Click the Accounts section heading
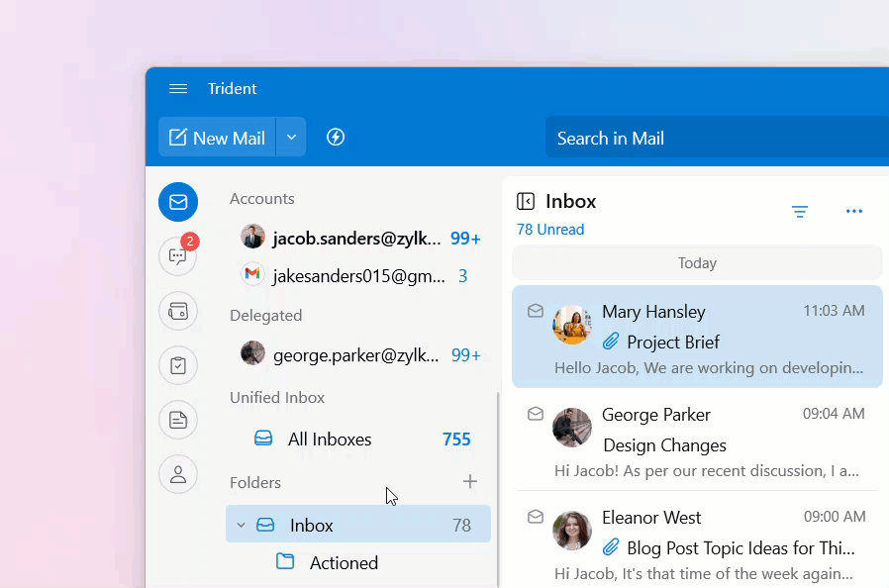 (262, 199)
